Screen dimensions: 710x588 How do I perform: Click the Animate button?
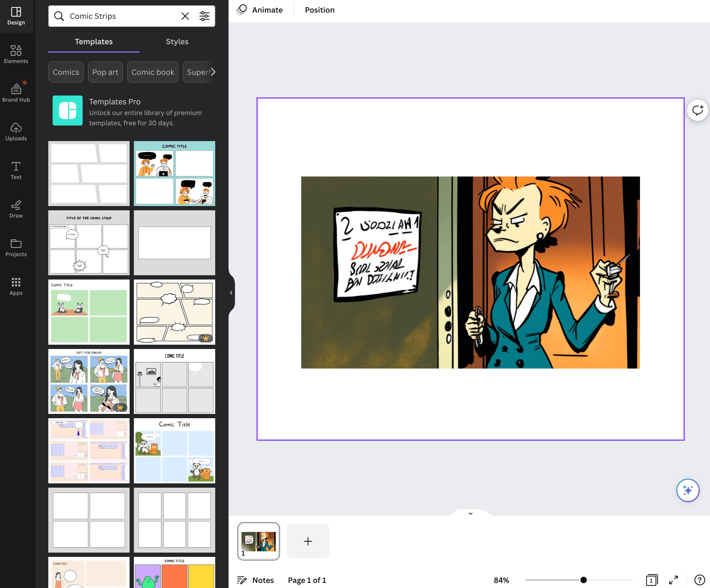pos(260,10)
